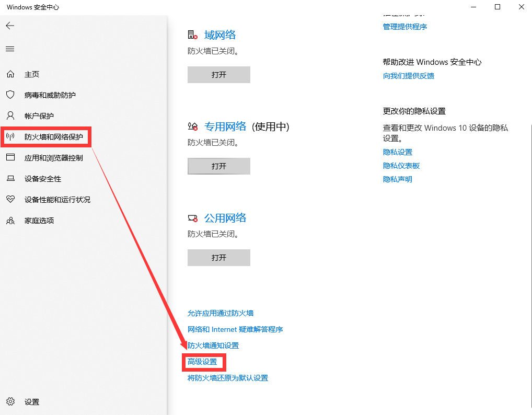Click the family icon for 家庭选项
Screen dimensions: 532x415
pos(10,221)
